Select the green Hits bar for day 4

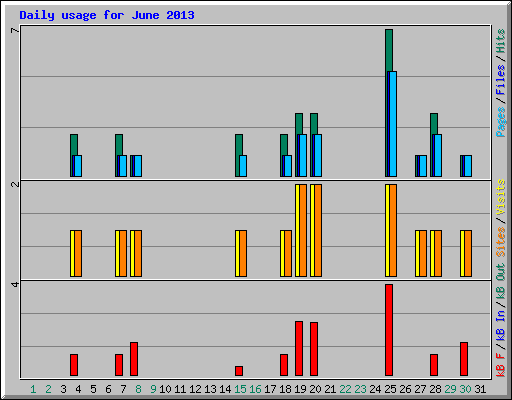coord(74,145)
